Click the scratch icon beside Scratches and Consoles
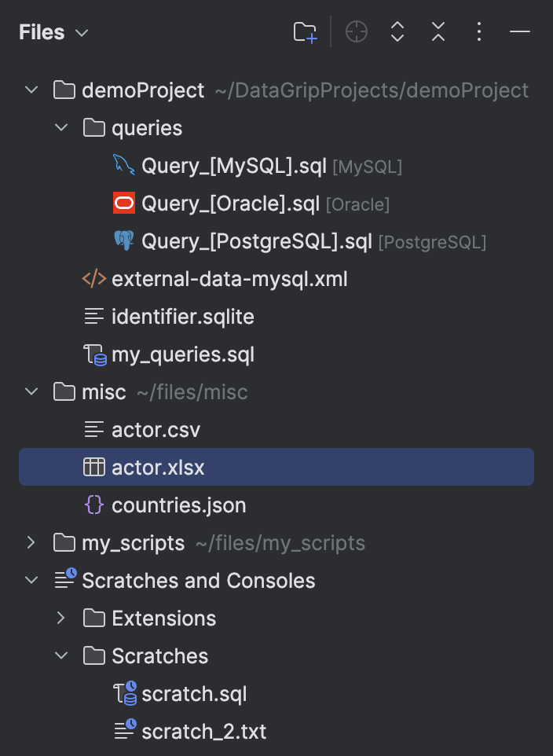 64,580
